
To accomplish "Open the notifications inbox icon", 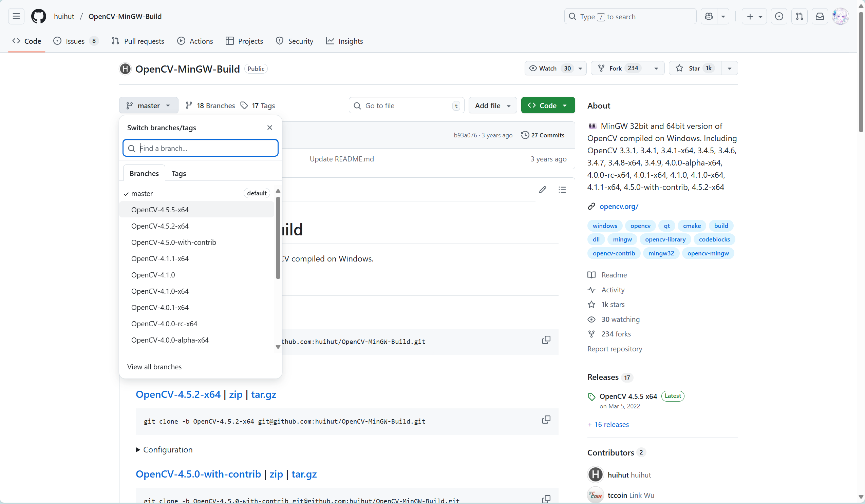I will (820, 17).
